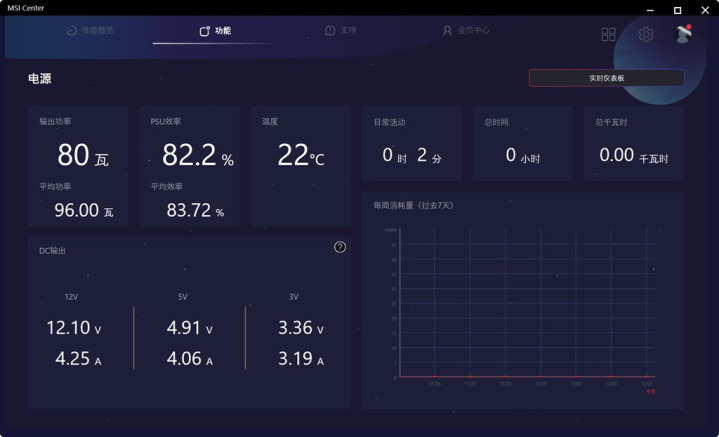Click the 12/02 今天 point on chart
This screenshot has width=719, height=437.
click(x=647, y=377)
